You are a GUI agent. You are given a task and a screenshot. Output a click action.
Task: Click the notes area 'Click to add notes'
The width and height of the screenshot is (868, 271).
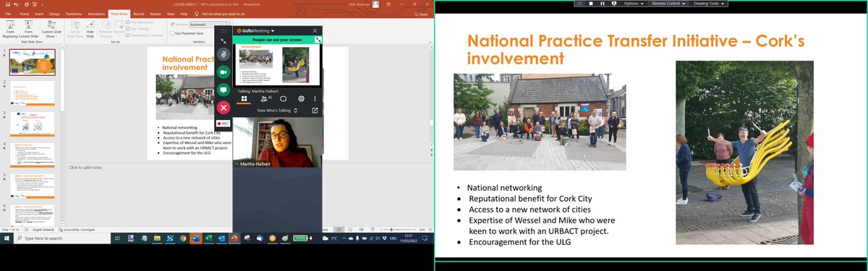(85, 168)
